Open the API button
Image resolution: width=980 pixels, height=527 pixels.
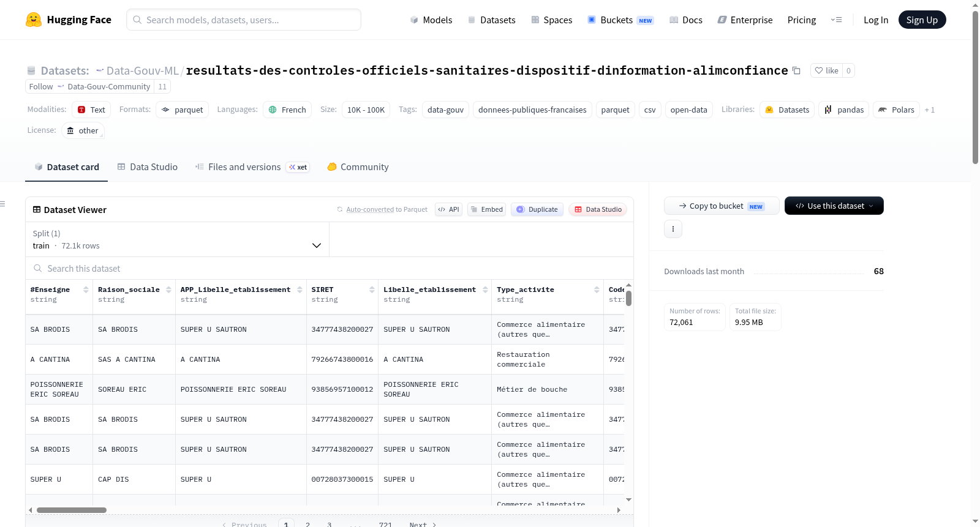point(448,209)
